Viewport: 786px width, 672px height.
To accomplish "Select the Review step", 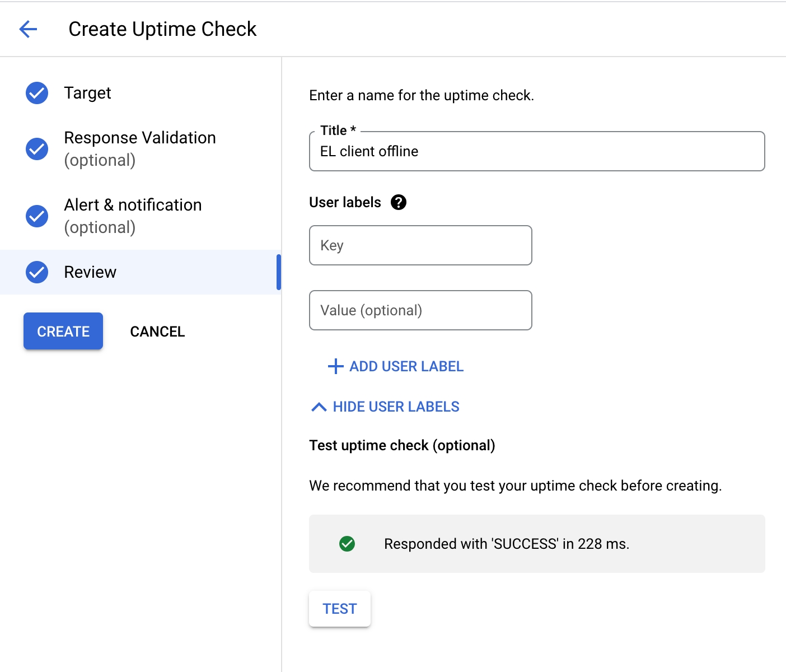I will tap(90, 272).
